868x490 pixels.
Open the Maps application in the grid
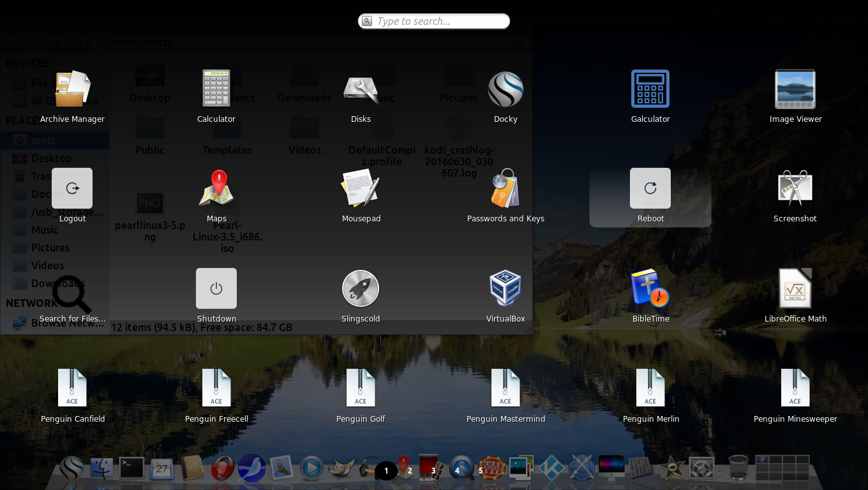tap(216, 188)
